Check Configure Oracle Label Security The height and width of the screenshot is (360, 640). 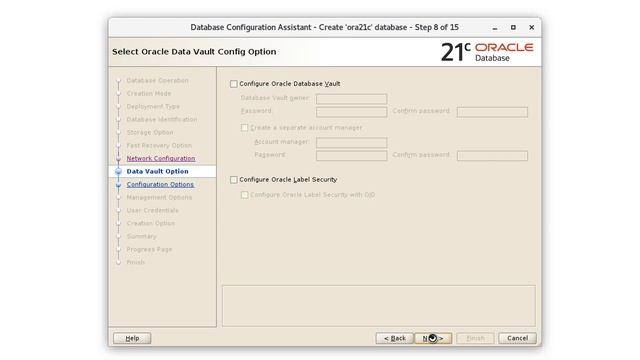click(x=233, y=180)
